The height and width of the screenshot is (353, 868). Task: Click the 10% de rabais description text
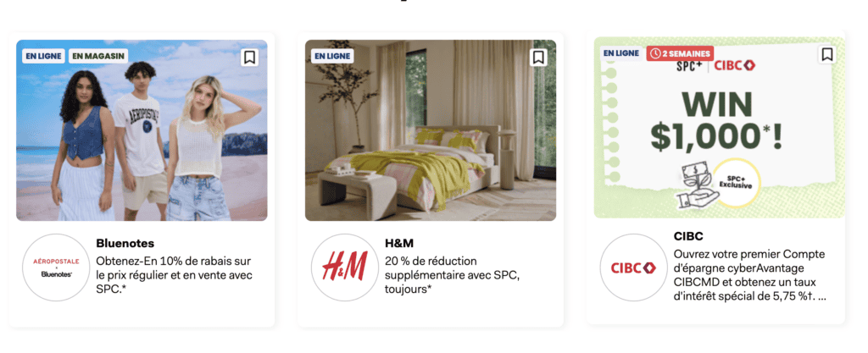pyautogui.click(x=175, y=274)
